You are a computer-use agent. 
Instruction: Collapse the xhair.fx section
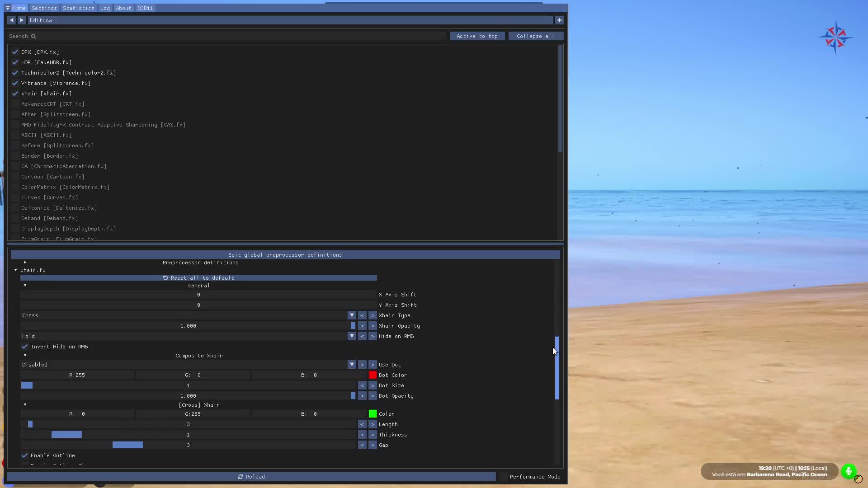coord(15,270)
